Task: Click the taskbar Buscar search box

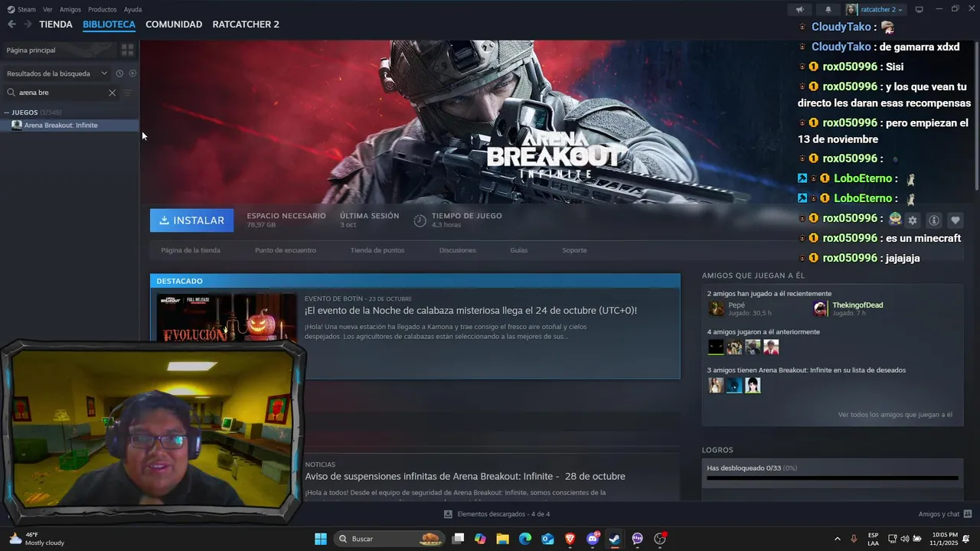Action: [389, 539]
